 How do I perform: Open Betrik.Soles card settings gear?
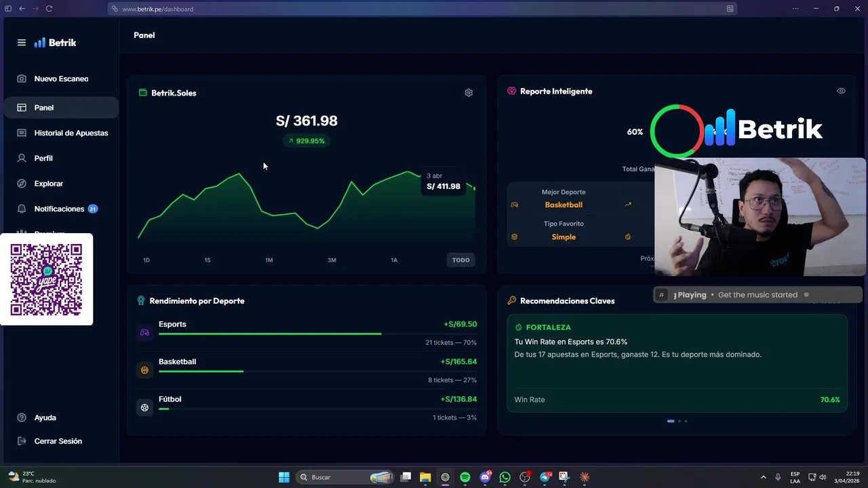(x=469, y=93)
